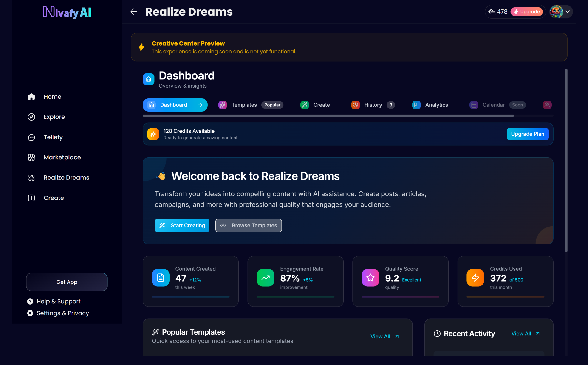Viewport: 588px width, 365px height.
Task: Click the team users icon tab
Action: pos(547,105)
